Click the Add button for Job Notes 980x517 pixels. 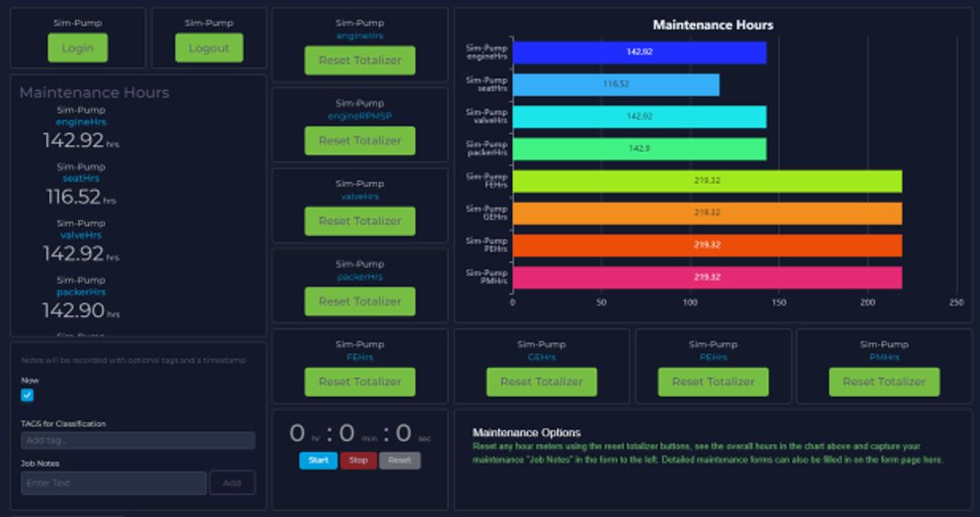pyautogui.click(x=233, y=483)
